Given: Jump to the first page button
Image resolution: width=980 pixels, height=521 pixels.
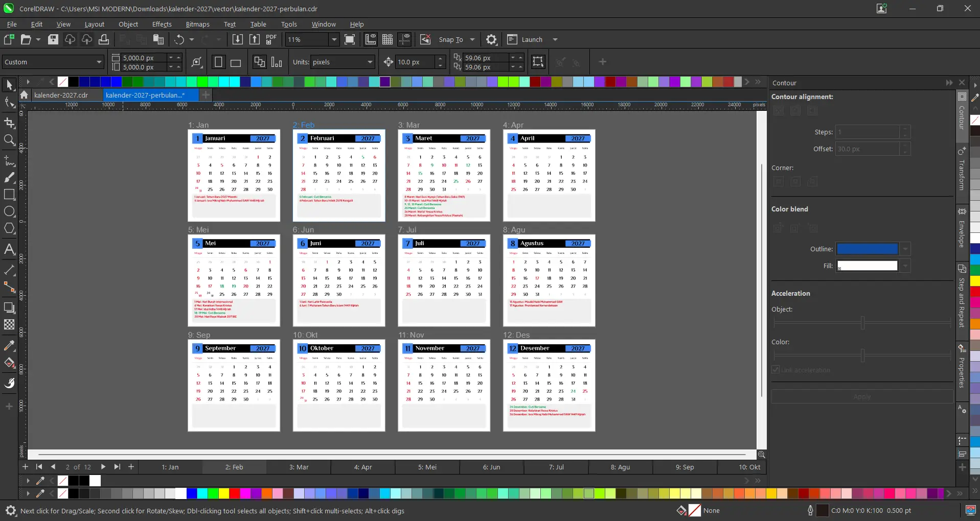Looking at the screenshot, I should (39, 467).
